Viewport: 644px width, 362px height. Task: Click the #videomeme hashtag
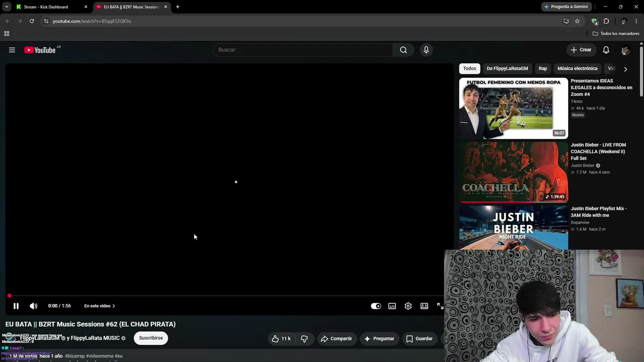tap(100, 356)
